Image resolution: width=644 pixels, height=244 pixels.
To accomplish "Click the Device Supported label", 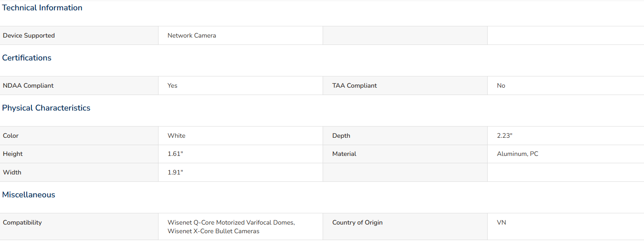I will pos(29,35).
